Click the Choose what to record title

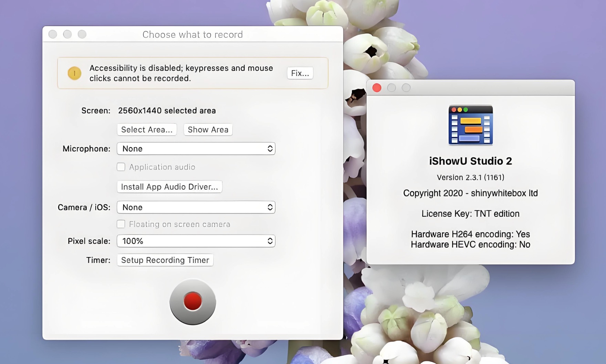tap(193, 34)
